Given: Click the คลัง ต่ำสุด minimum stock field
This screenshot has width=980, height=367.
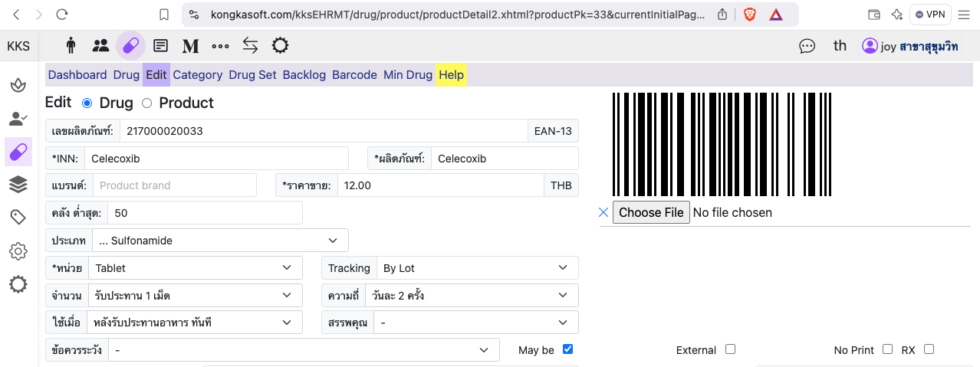Looking at the screenshot, I should click(x=206, y=213).
